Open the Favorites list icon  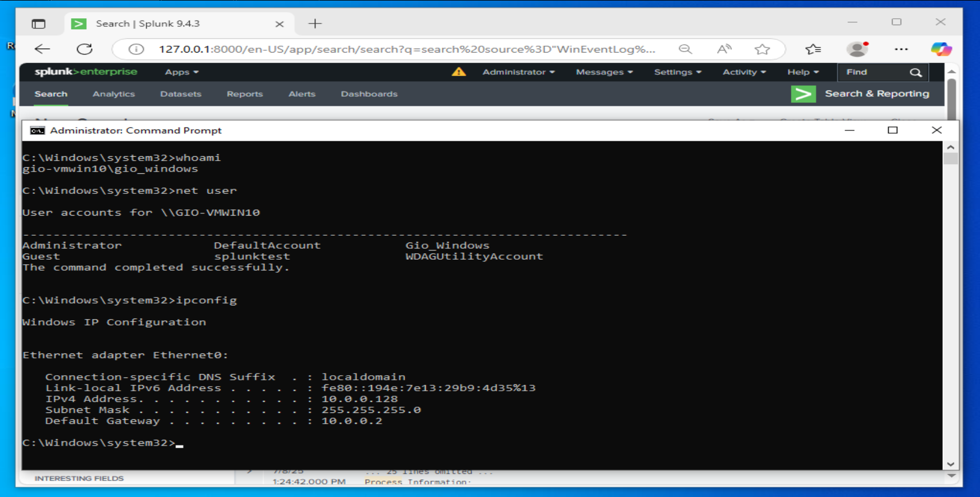[813, 49]
